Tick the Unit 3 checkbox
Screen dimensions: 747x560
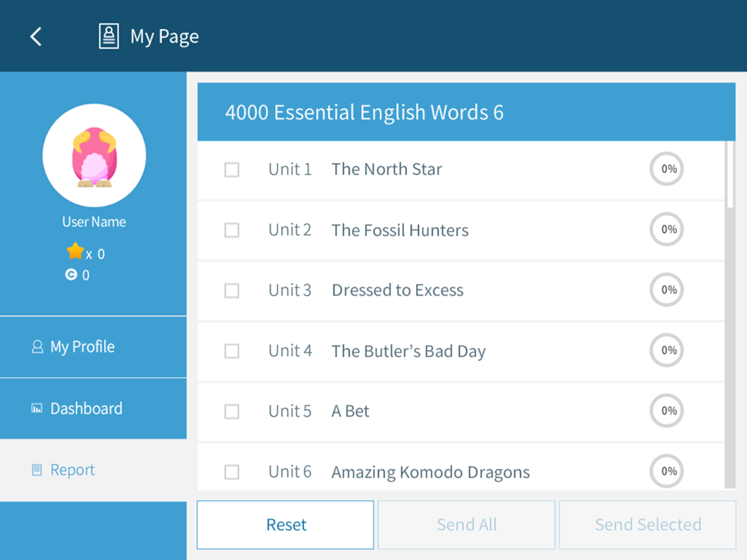click(x=232, y=290)
